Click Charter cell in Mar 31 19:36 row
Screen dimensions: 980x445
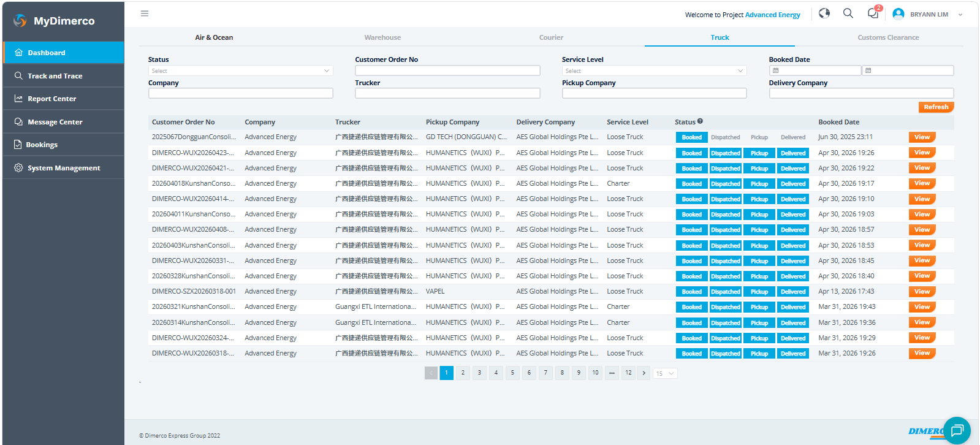pyautogui.click(x=618, y=322)
